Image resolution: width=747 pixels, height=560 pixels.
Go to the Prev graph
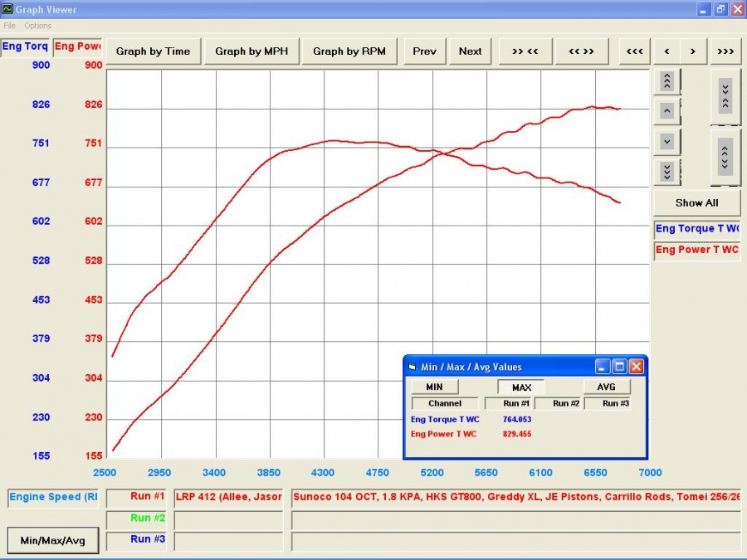[424, 51]
